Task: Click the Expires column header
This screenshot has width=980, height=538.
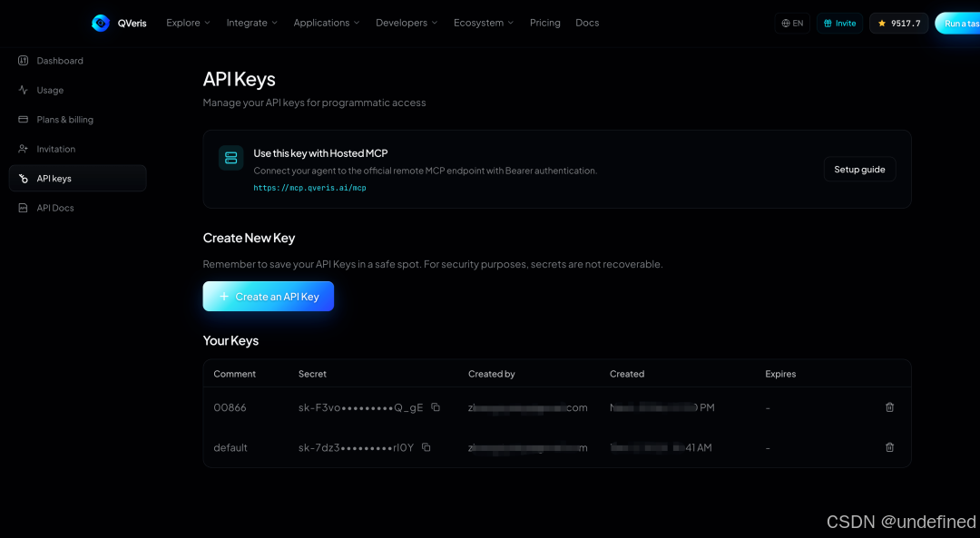Action: tap(780, 374)
